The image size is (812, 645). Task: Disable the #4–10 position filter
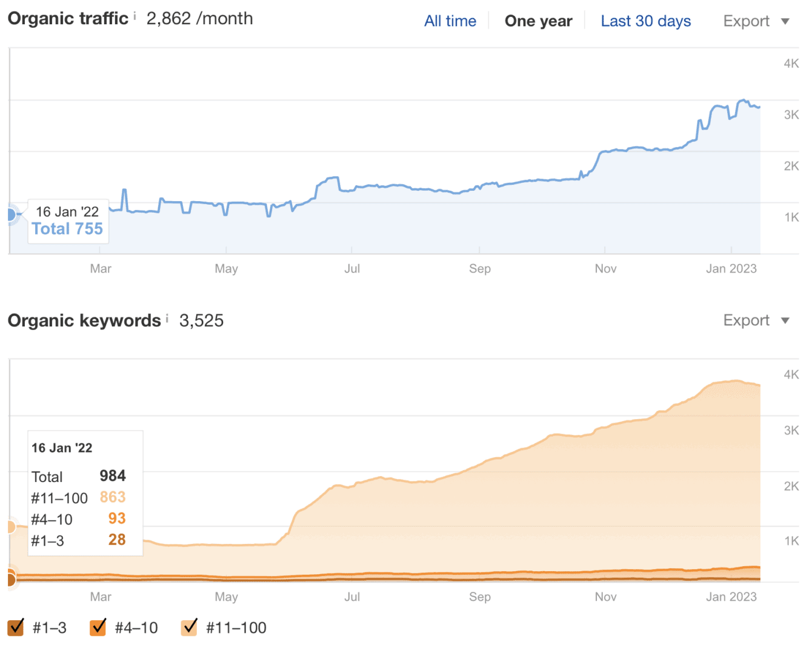[x=99, y=627]
